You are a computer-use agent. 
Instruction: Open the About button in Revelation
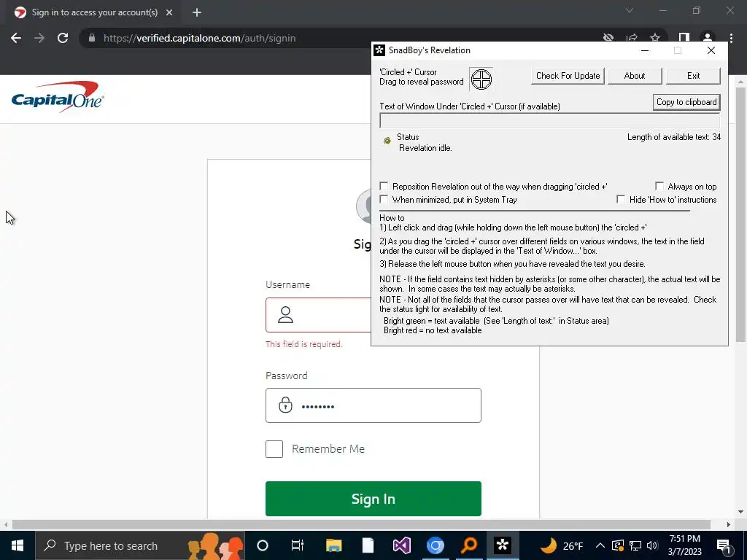tap(635, 76)
